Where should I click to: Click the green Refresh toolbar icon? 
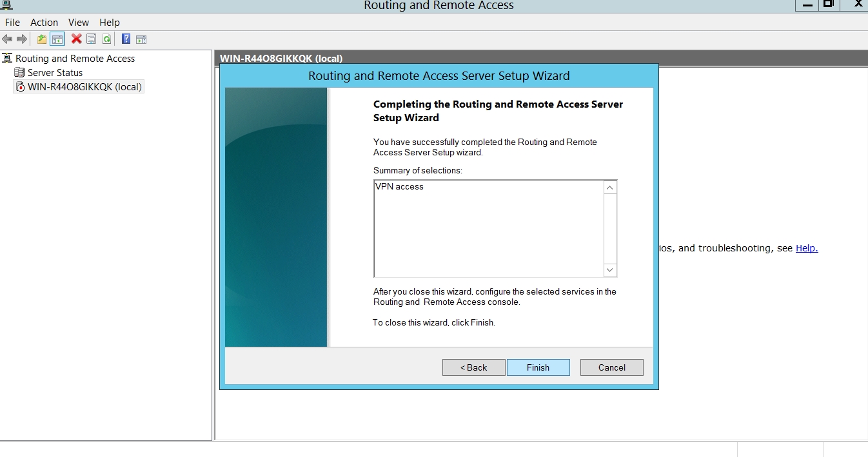pos(106,39)
